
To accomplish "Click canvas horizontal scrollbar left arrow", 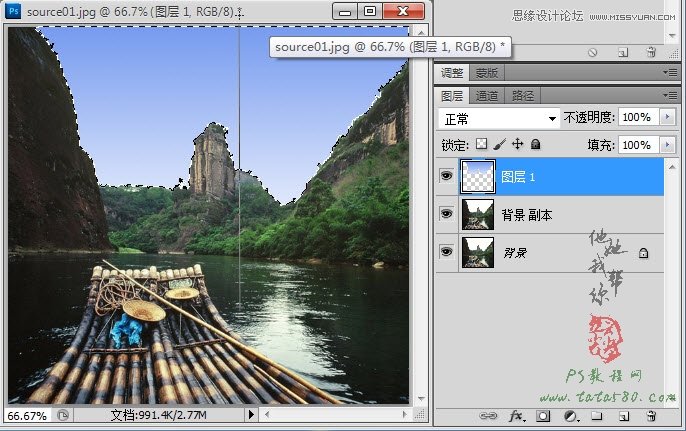I will [x=267, y=414].
